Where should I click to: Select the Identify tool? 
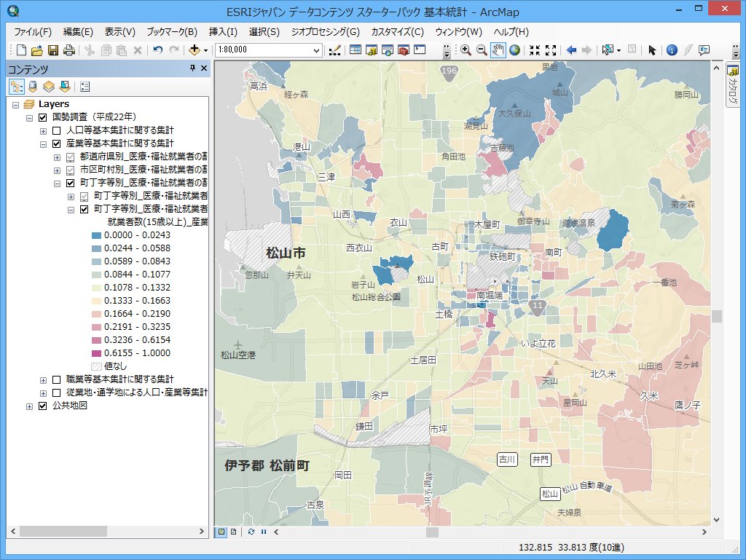point(670,50)
